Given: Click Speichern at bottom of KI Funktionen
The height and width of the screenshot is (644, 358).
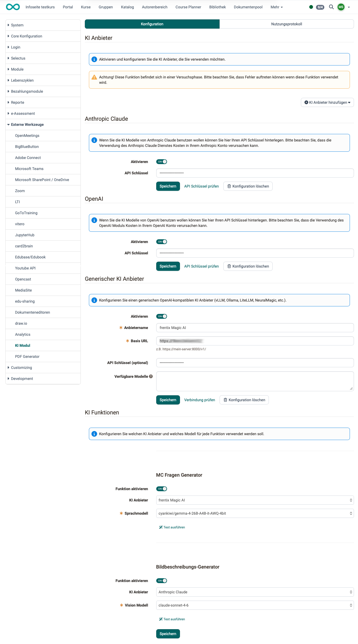Looking at the screenshot, I should [x=168, y=634].
